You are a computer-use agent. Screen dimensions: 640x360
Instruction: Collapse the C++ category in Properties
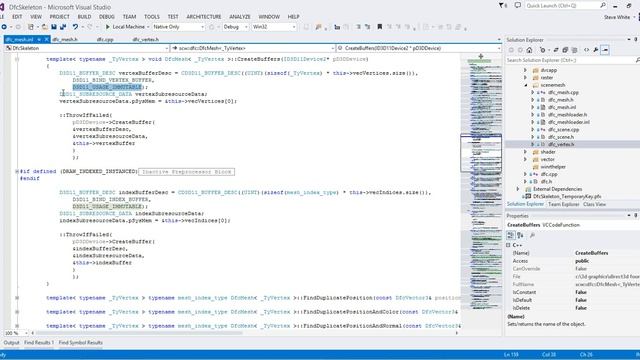point(509,245)
